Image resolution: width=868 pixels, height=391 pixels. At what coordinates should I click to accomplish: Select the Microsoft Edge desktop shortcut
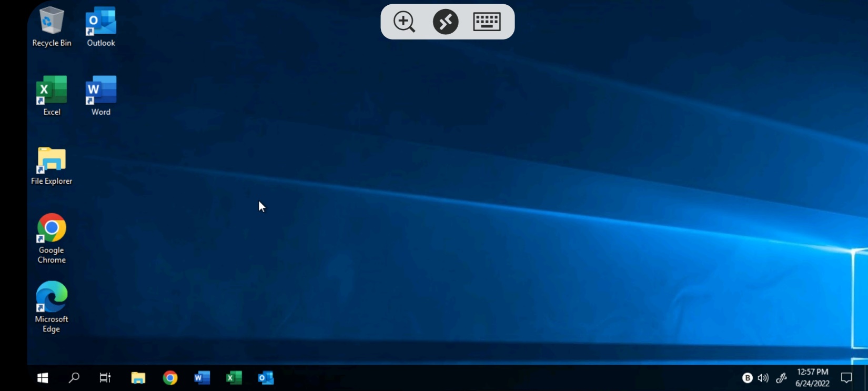(x=52, y=307)
